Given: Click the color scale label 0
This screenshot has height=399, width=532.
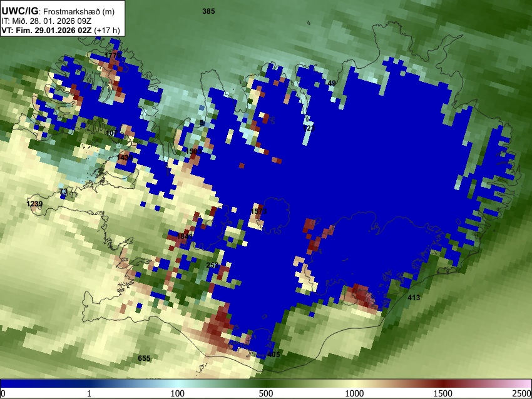Looking at the screenshot, I should [x=3, y=393].
